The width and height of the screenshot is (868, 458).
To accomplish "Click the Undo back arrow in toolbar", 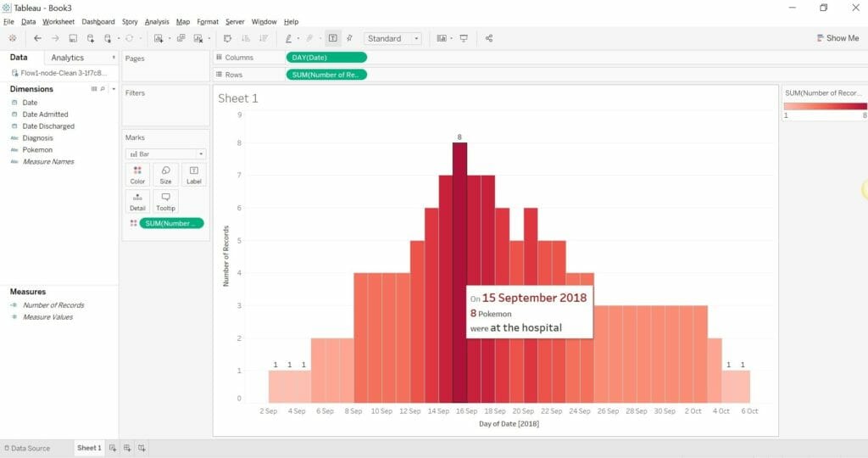I will coord(37,38).
